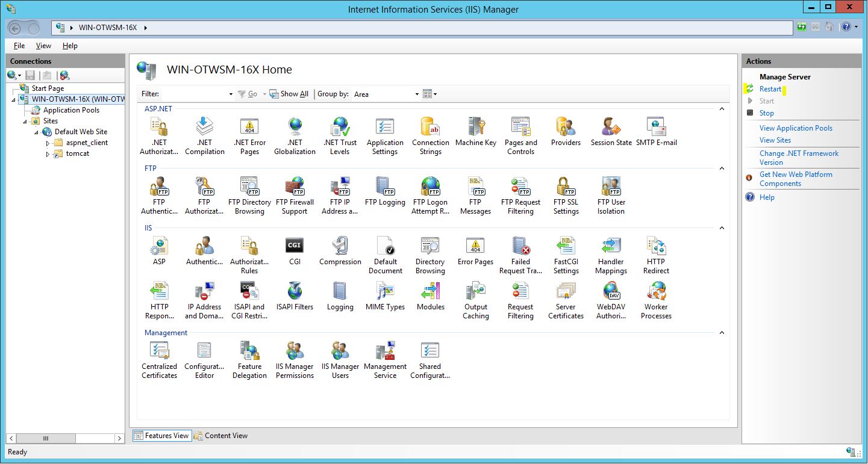Viewport: 868px width, 464px height.
Task: Open FTP Logging feature
Action: coord(385,191)
